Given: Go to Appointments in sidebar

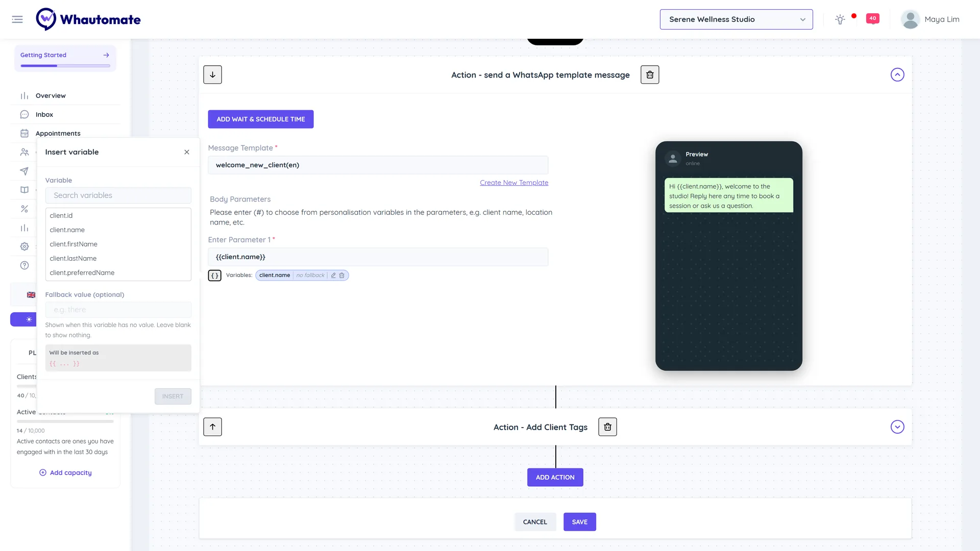Looking at the screenshot, I should pyautogui.click(x=58, y=133).
